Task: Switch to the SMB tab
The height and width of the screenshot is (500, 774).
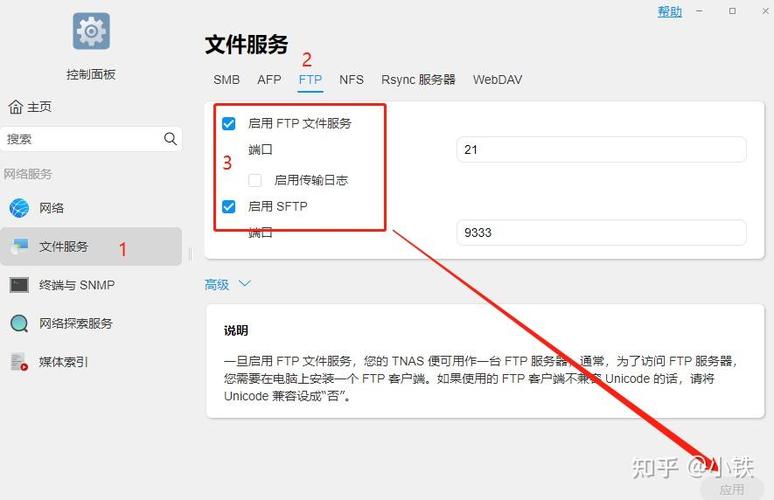Action: (x=227, y=79)
